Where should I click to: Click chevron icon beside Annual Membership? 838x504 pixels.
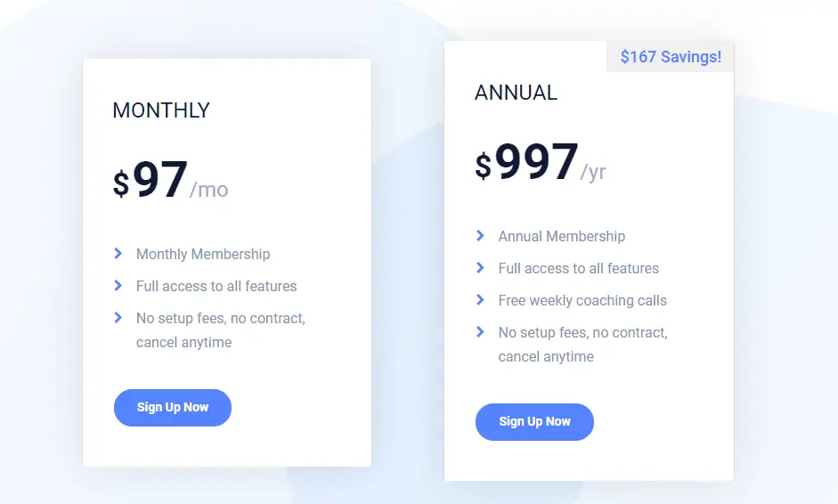[480, 236]
